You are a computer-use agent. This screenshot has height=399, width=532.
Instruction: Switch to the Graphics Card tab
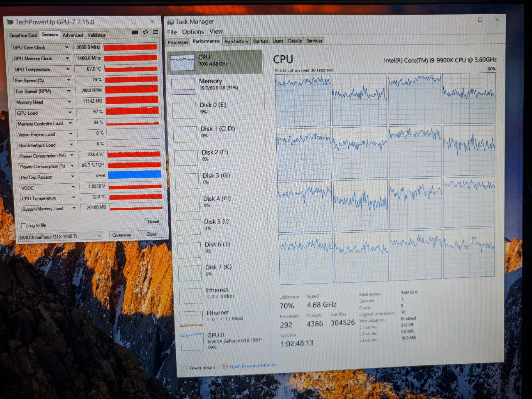coord(23,35)
